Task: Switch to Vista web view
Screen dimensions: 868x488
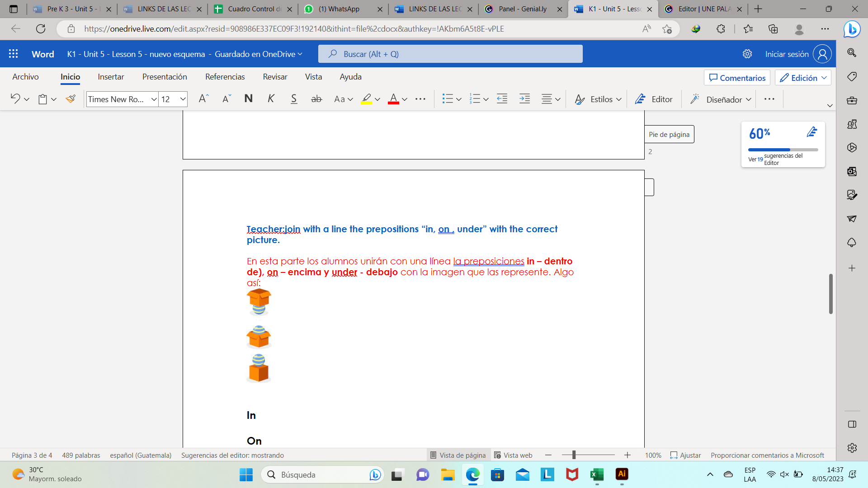Action: [x=513, y=455]
